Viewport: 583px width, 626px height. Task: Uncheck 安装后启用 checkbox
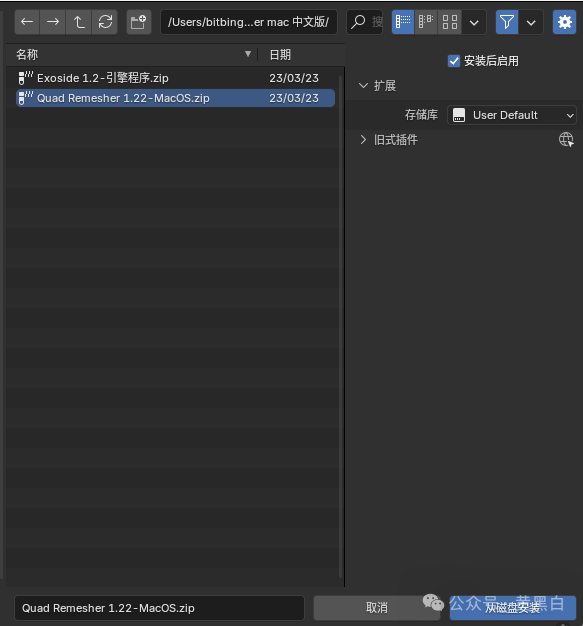click(454, 61)
